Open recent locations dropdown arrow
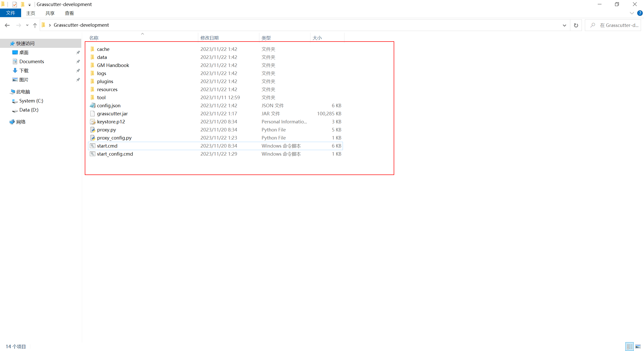 [x=27, y=25]
